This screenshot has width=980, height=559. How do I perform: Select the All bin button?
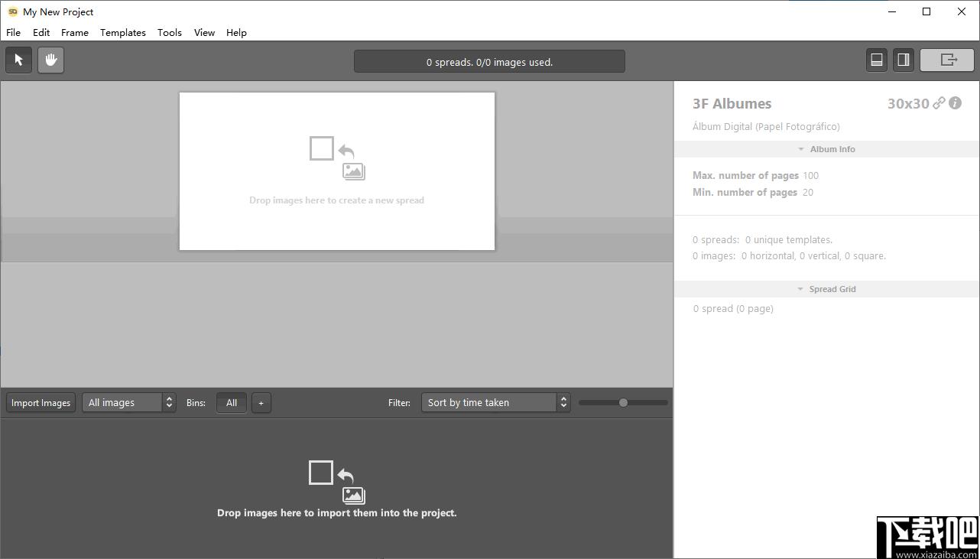click(x=232, y=403)
